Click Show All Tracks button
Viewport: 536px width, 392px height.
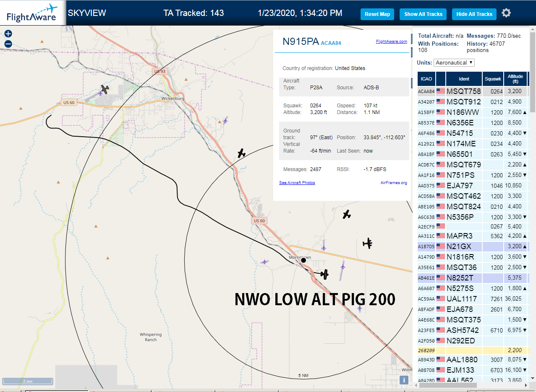coord(423,14)
